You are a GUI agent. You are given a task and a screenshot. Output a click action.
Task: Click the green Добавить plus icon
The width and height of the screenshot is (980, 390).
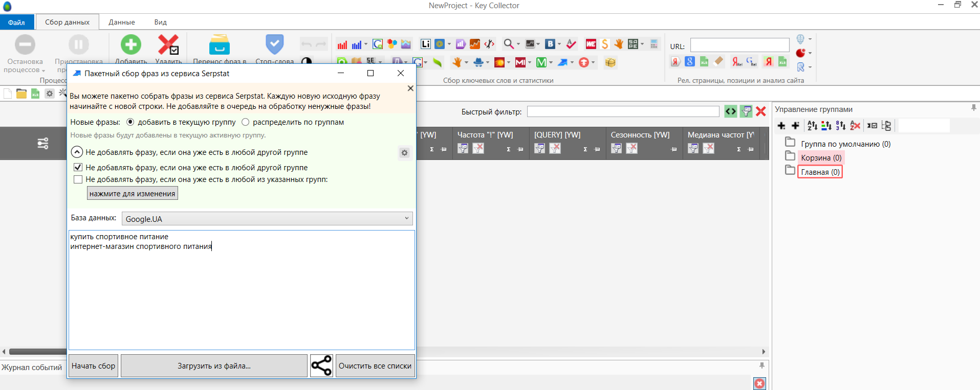point(131,45)
